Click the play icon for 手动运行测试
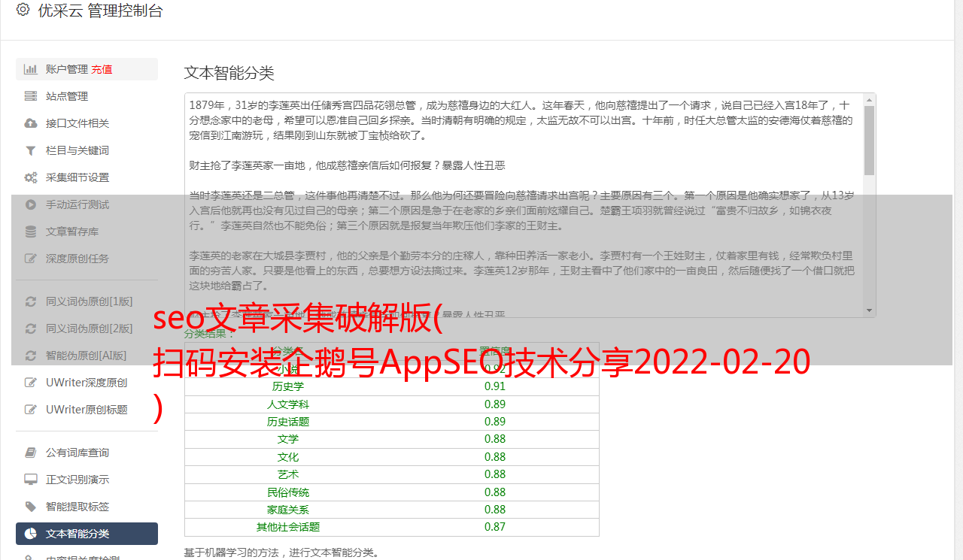This screenshot has width=963, height=560. 31,204
